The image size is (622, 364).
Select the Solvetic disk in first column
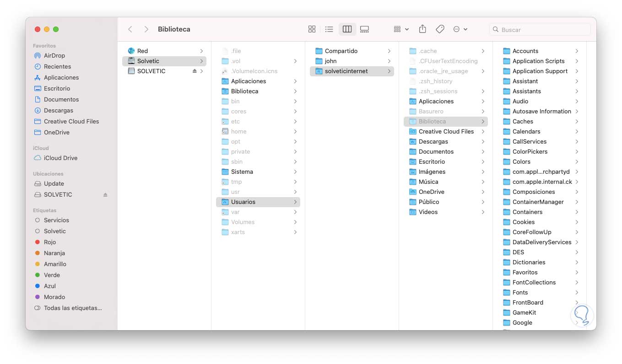[164, 61]
